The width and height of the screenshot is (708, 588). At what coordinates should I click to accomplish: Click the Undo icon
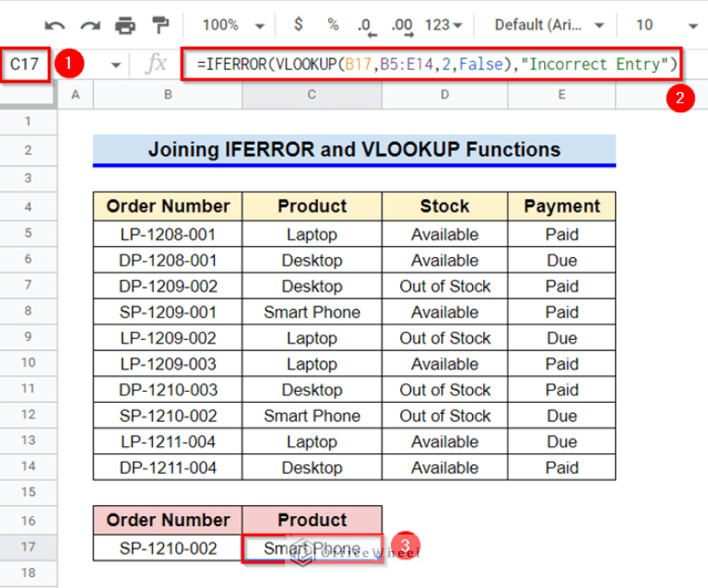(x=55, y=25)
